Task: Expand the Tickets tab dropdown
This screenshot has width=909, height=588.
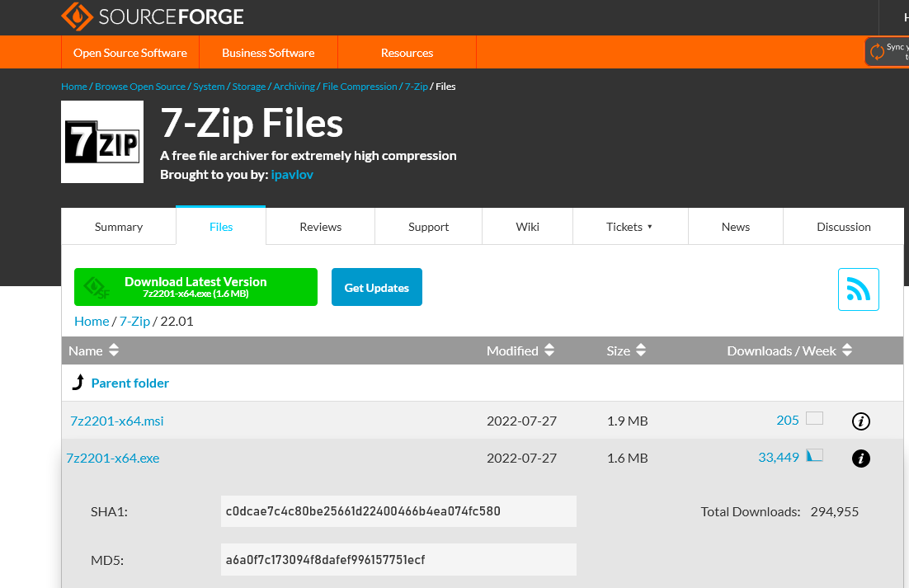Action: [630, 227]
